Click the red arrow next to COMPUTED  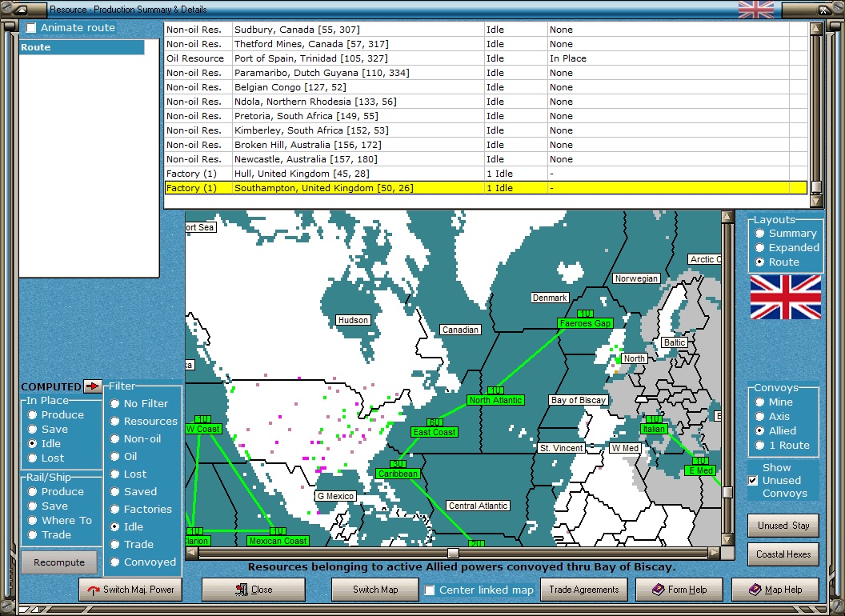(94, 386)
